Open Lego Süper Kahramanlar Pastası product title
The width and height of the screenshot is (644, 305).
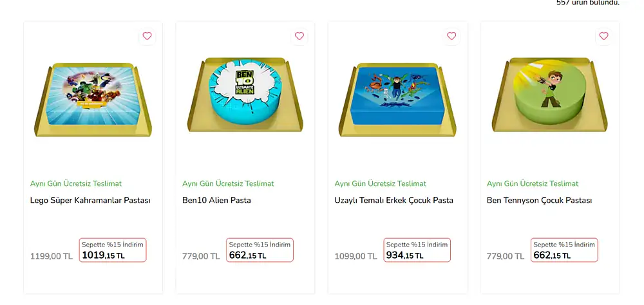click(90, 200)
